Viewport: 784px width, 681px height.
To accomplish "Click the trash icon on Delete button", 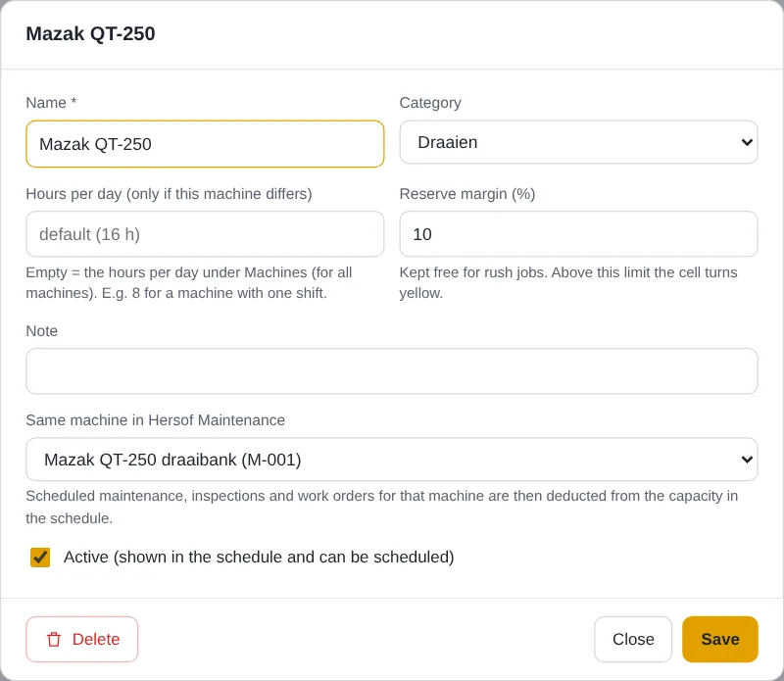I will point(54,640).
